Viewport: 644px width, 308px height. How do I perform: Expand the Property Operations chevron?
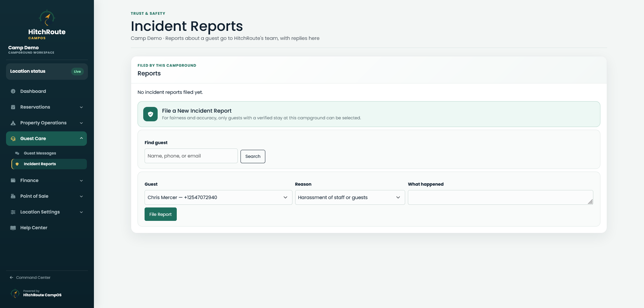point(81,123)
